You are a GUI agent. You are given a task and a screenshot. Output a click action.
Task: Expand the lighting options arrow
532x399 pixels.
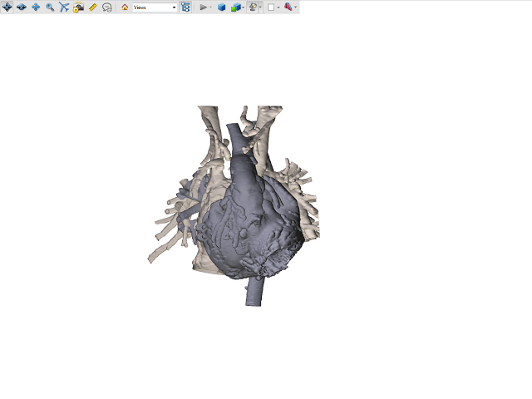coord(260,7)
